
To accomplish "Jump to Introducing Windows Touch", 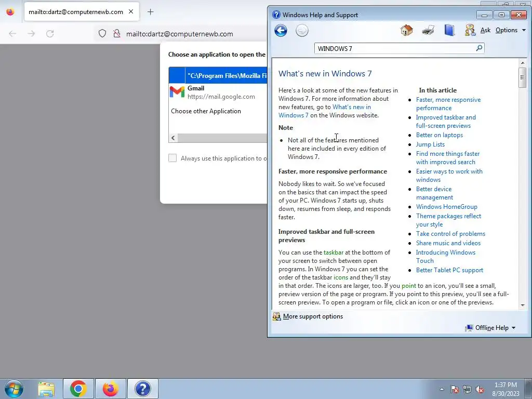I will click(445, 257).
